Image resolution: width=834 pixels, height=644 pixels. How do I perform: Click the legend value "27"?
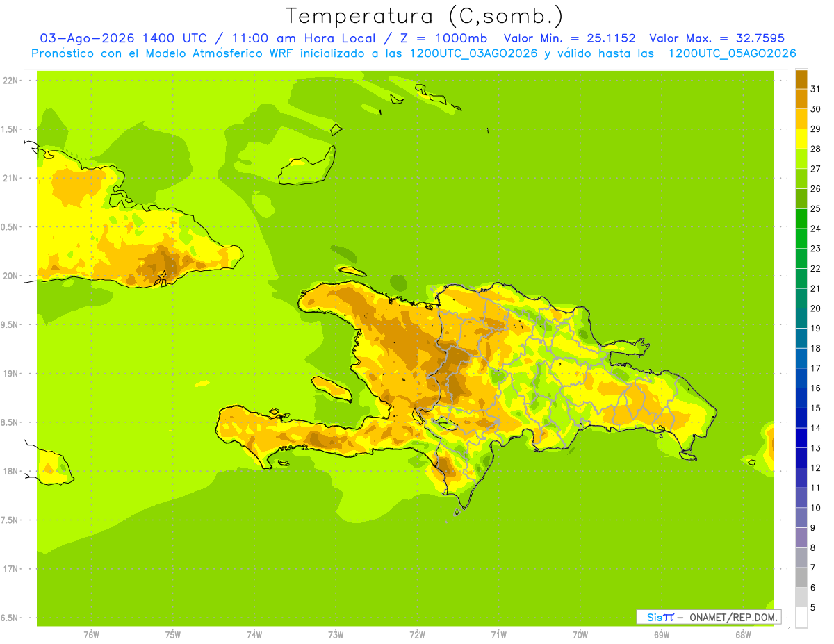tap(815, 169)
